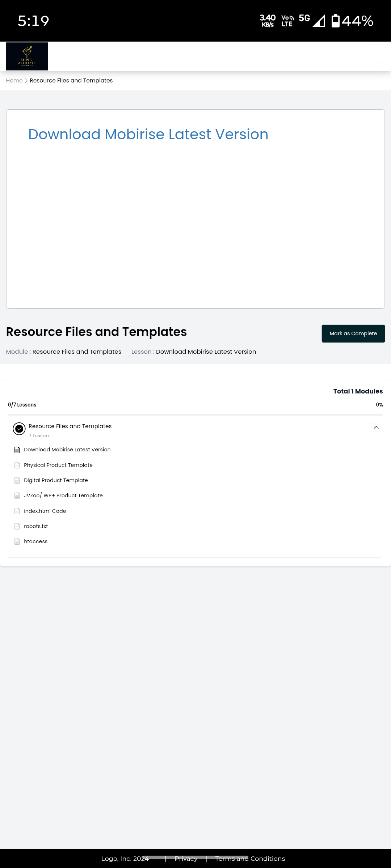This screenshot has width=391, height=868.
Task: Open JVZoo/ WP+ Product Template lesson
Action: (x=63, y=495)
